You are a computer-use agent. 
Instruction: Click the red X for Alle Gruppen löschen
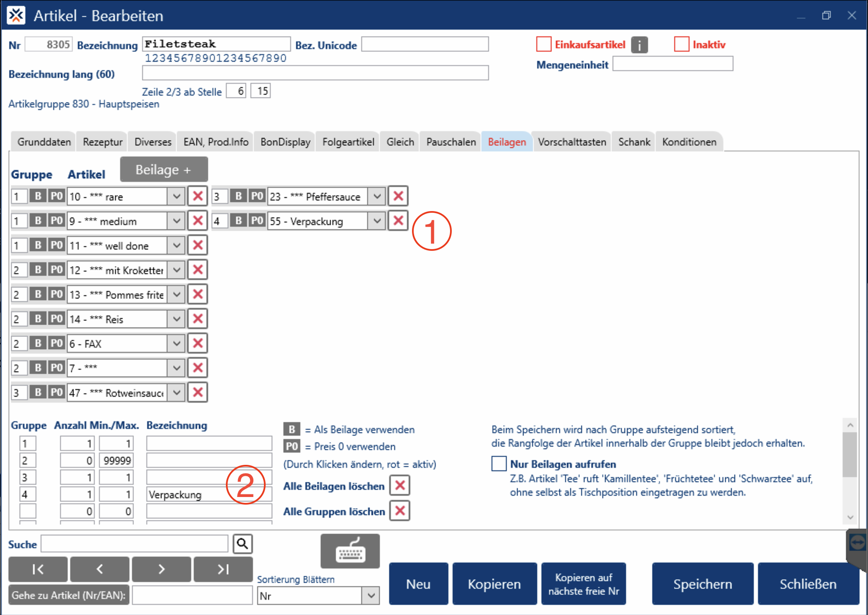pyautogui.click(x=399, y=511)
